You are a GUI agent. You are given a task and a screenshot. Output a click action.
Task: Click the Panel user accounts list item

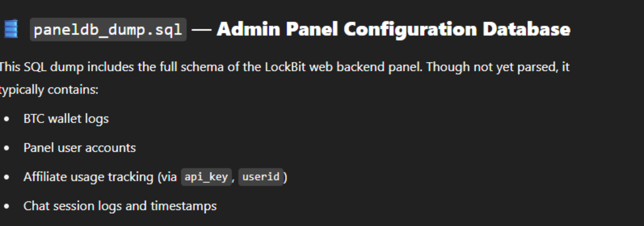pos(80,148)
